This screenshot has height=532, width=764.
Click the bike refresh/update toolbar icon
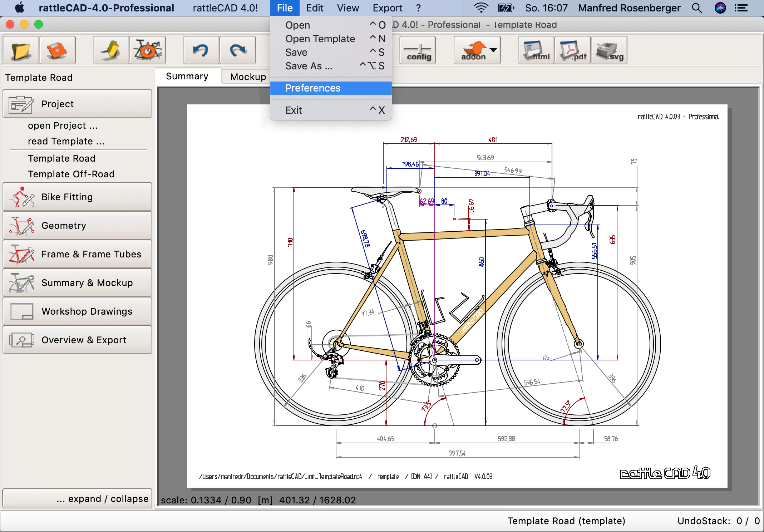pos(148,50)
